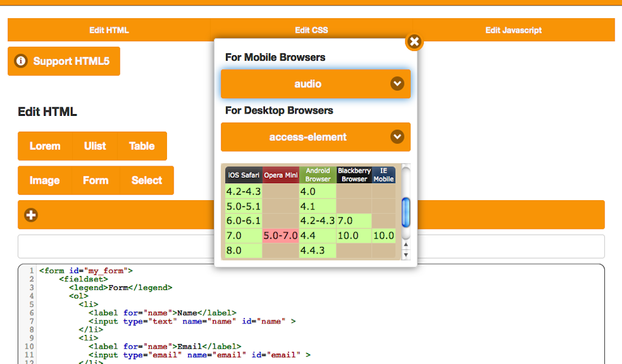Open the audio dropdown under For Mobile Browsers
Viewport: 622px width, 364px height.
point(315,84)
